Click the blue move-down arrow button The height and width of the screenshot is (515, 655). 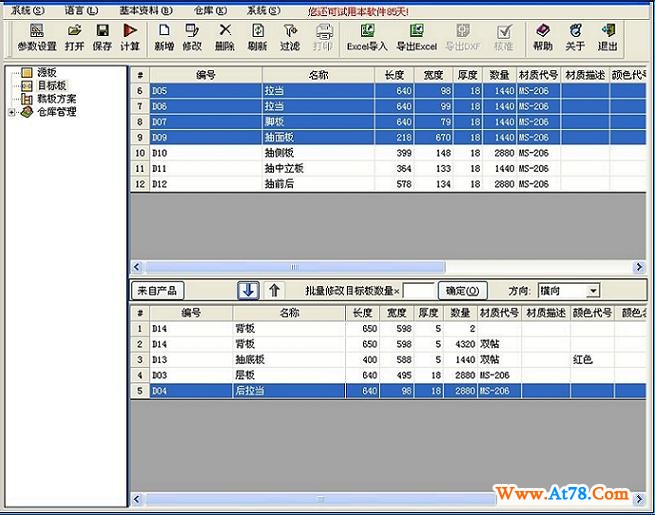coord(248,290)
